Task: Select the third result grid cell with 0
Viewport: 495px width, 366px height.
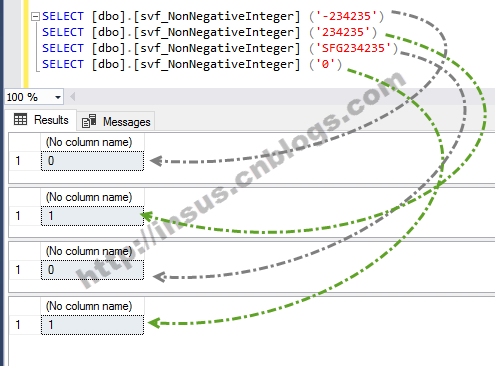Action: [x=92, y=270]
